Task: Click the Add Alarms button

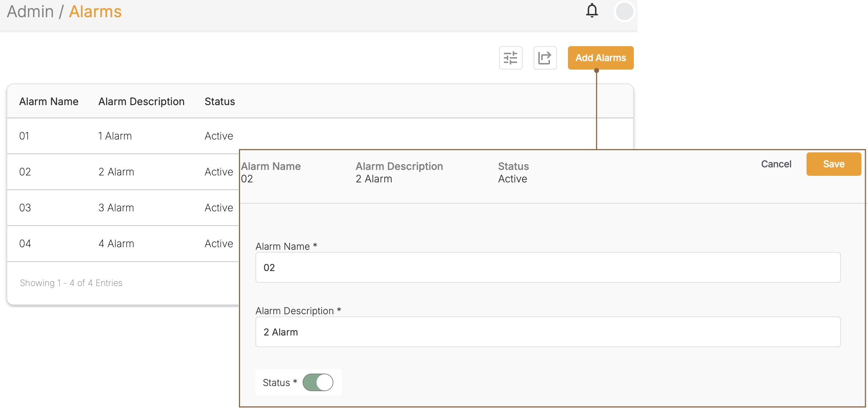Action: (601, 58)
